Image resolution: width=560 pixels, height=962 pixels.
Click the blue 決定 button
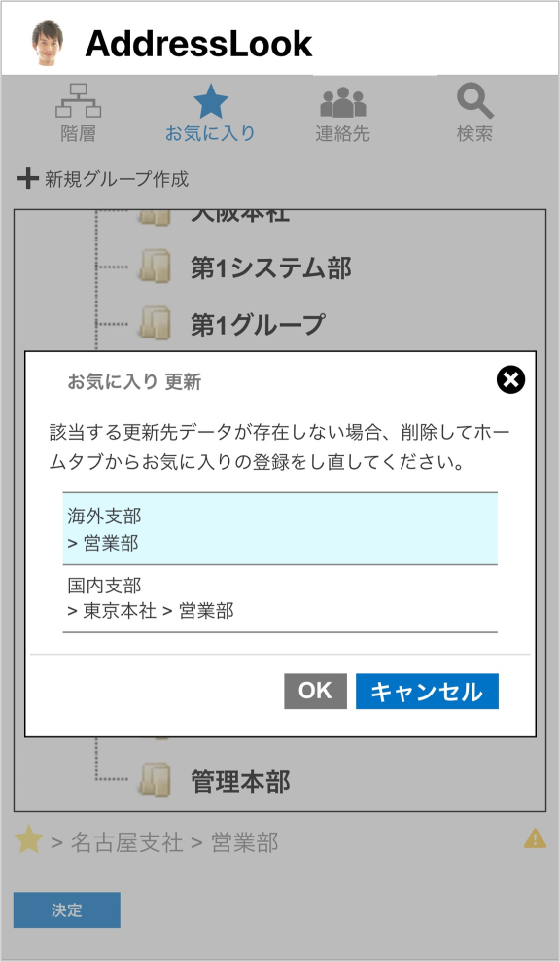(67, 909)
